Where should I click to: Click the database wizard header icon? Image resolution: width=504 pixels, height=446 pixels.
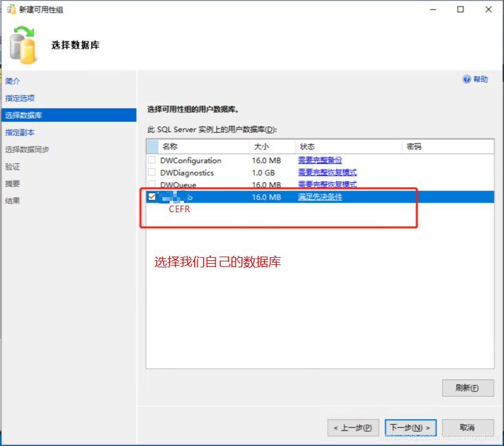(22, 45)
